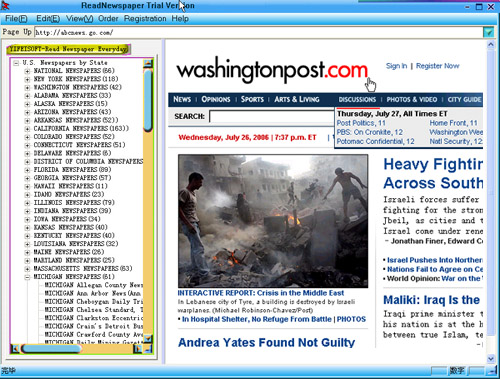Collapse the U.S. Newspapers by State root
The image size is (500, 379).
pos(16,63)
